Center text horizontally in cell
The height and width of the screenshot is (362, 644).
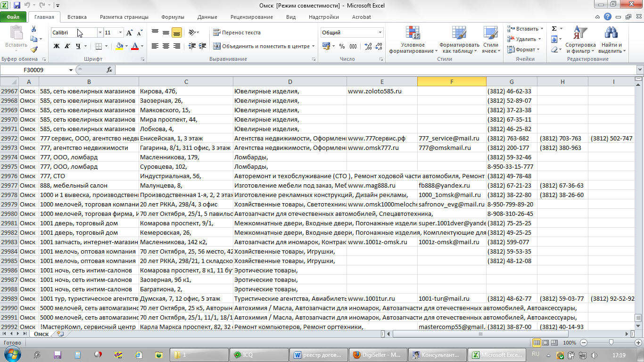point(166,46)
